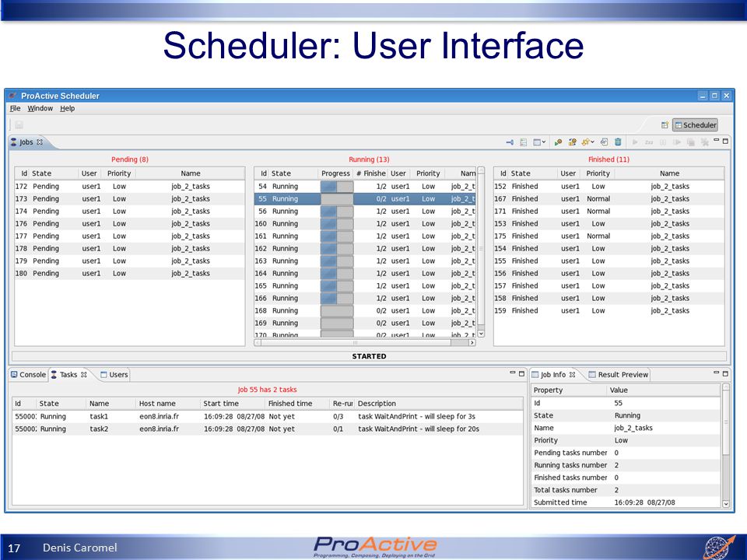Click the greyed resume scheduler icon
The width and height of the screenshot is (747, 560).
676,142
